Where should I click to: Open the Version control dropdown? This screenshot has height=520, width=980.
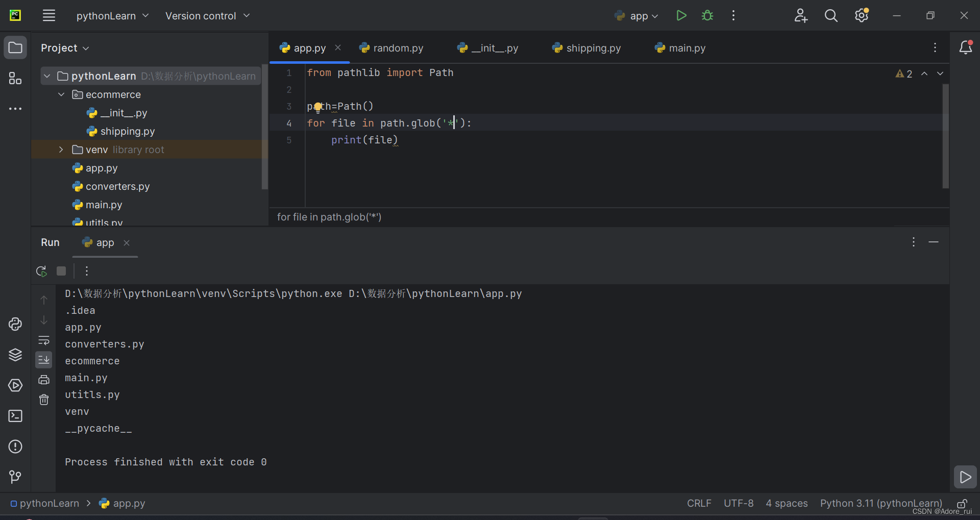coord(207,15)
